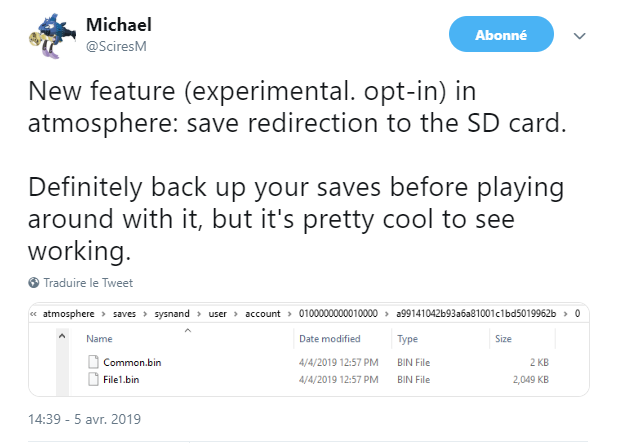Expand the chevron after the account breadcrumb
Screen dimensions: 617x443
[290, 314]
